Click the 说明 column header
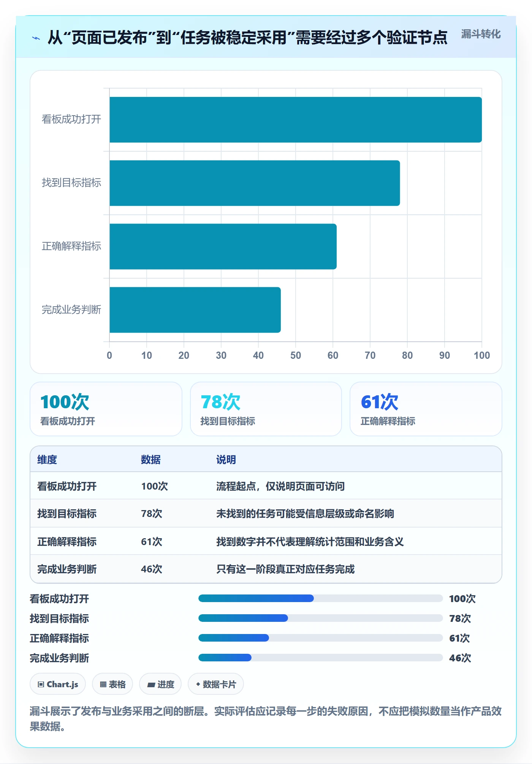 (x=226, y=460)
